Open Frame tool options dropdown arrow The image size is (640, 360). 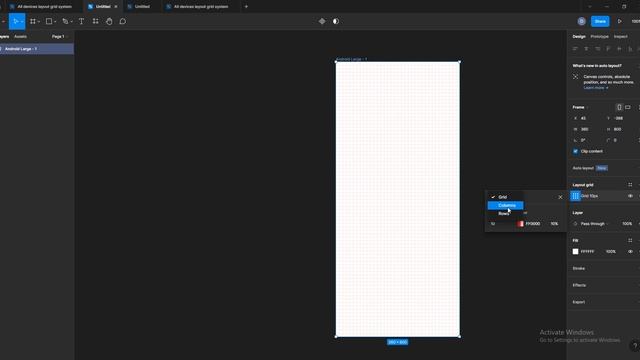coord(38,22)
